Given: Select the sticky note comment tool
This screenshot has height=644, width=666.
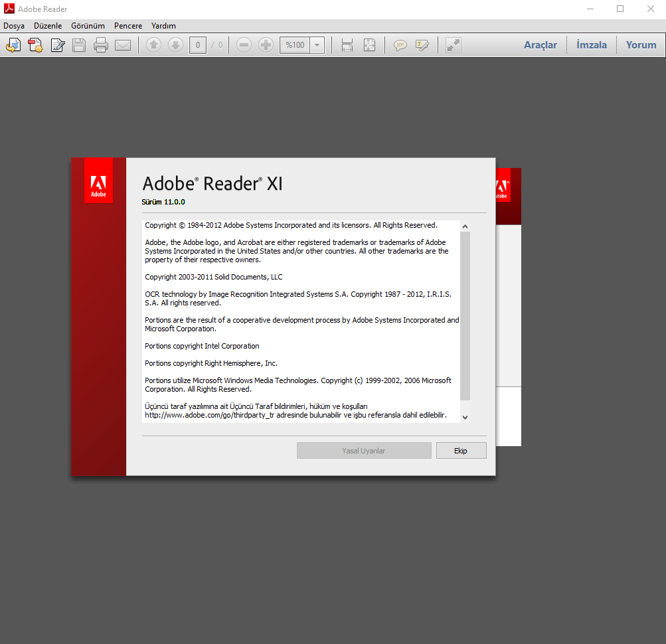Looking at the screenshot, I should pos(400,45).
